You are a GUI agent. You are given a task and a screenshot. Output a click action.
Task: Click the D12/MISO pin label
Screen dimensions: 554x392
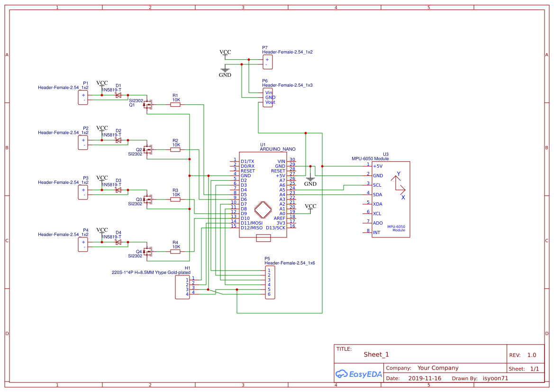coord(252,228)
